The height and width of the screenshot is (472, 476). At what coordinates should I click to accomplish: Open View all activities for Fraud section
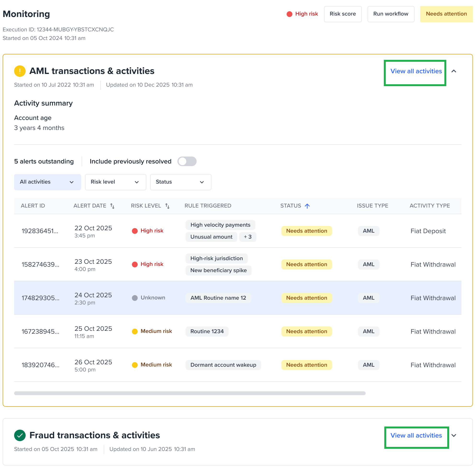point(416,435)
